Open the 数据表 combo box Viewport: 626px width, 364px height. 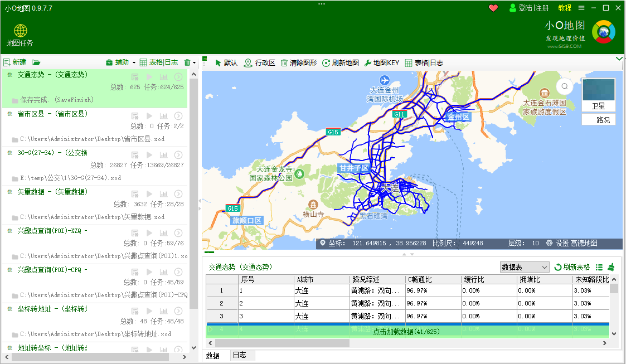click(525, 267)
